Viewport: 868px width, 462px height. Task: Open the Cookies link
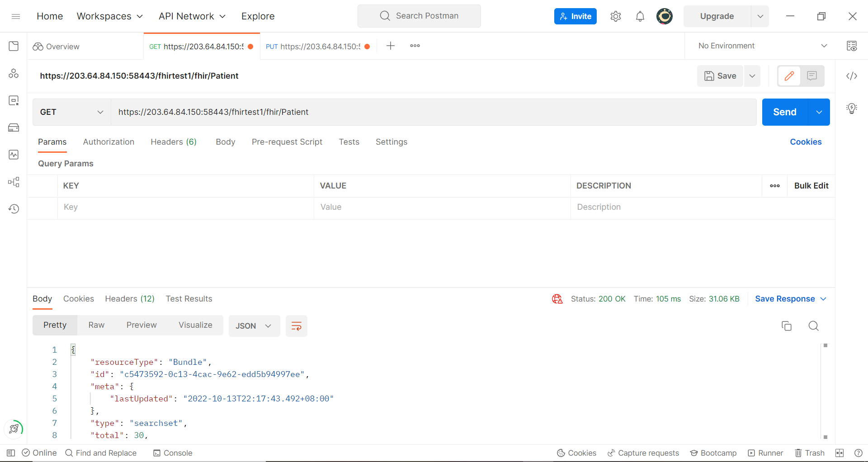806,142
